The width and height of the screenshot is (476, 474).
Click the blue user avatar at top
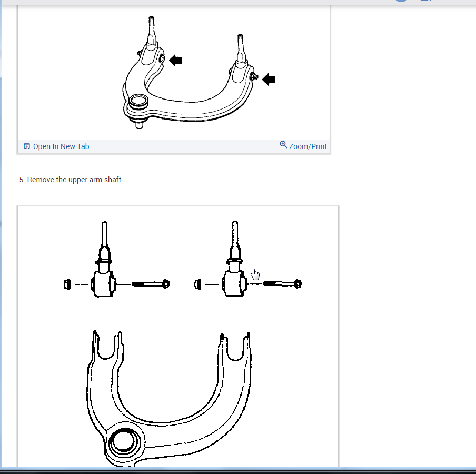[401, 1]
